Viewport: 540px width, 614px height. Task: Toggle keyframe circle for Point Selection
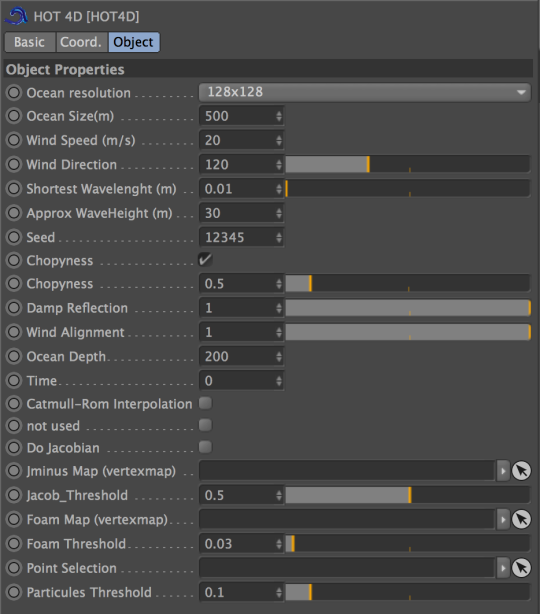coord(14,568)
